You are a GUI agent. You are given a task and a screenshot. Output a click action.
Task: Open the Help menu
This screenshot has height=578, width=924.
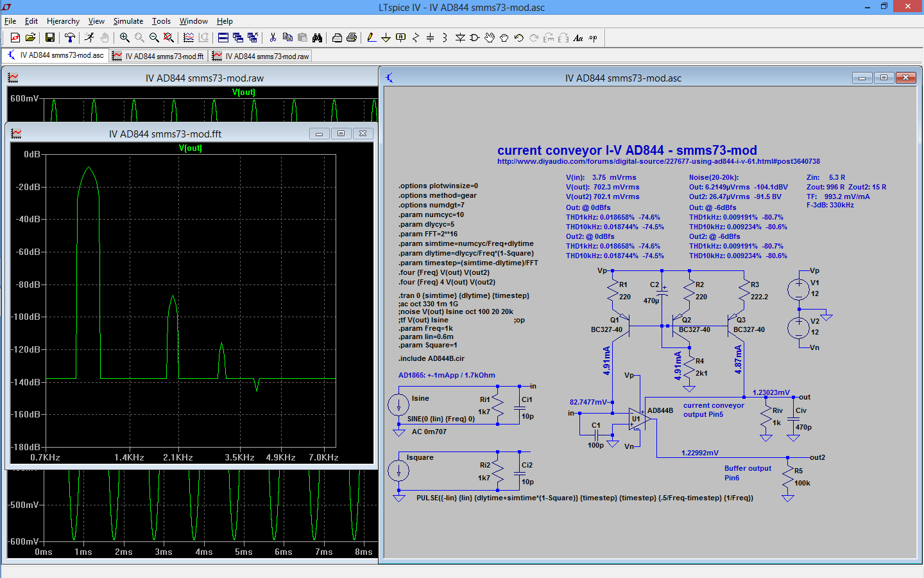[225, 21]
